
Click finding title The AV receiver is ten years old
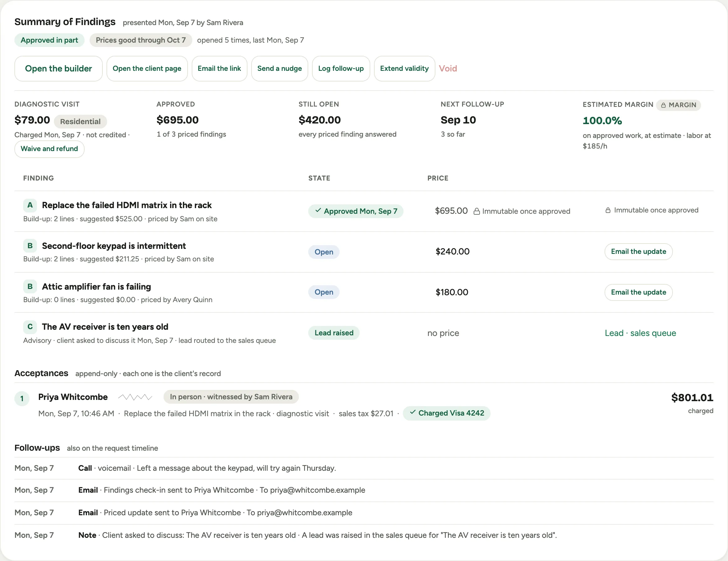(105, 327)
